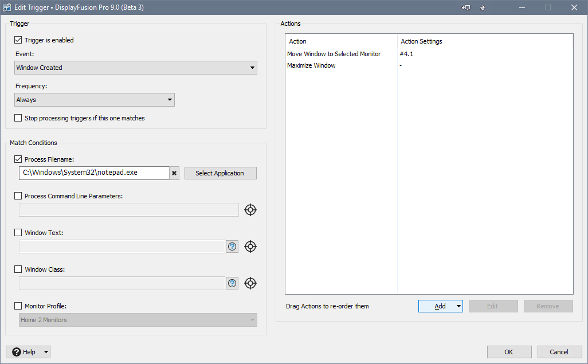Image resolution: width=588 pixels, height=364 pixels.
Task: Click the help icon next to Window Text field
Action: [232, 246]
